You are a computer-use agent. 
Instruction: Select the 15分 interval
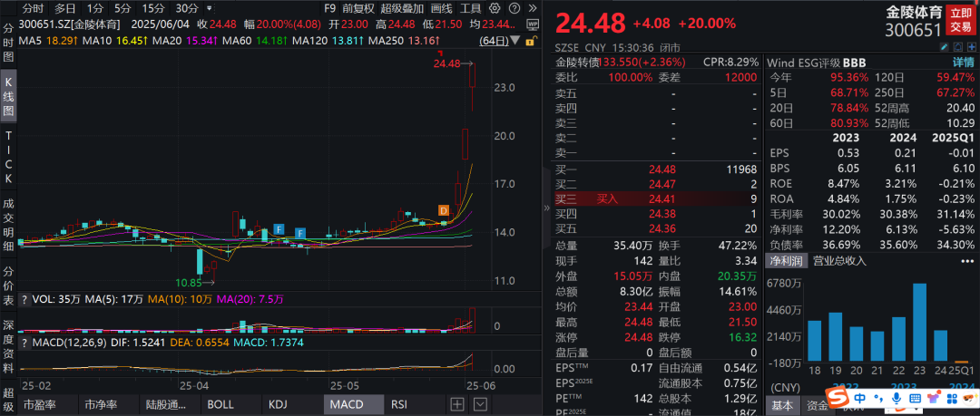(152, 8)
